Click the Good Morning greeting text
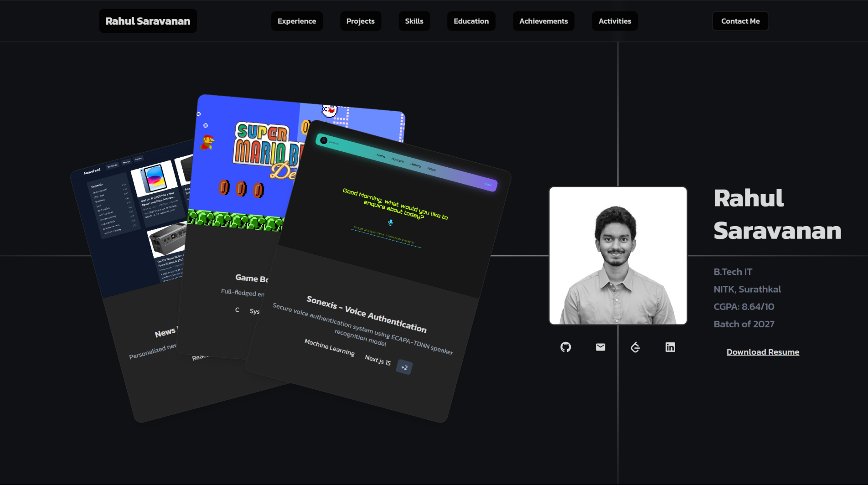Viewport: 868px width, 485px height. [x=395, y=204]
